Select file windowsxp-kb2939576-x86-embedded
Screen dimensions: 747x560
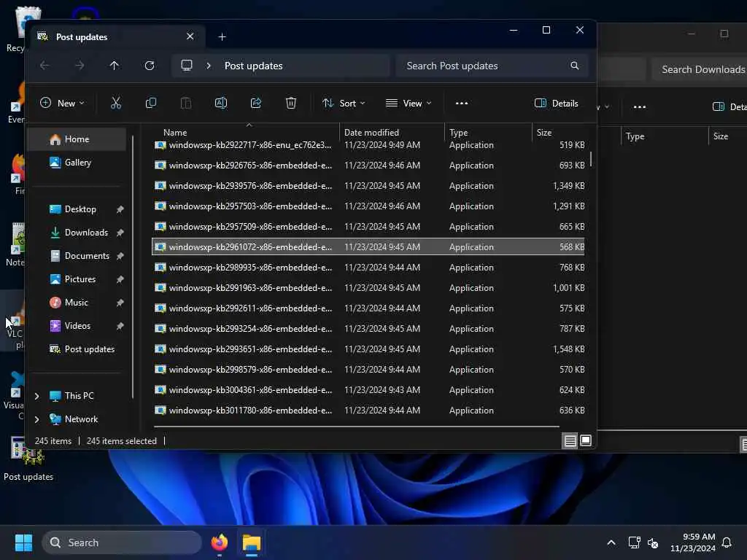tap(368, 186)
